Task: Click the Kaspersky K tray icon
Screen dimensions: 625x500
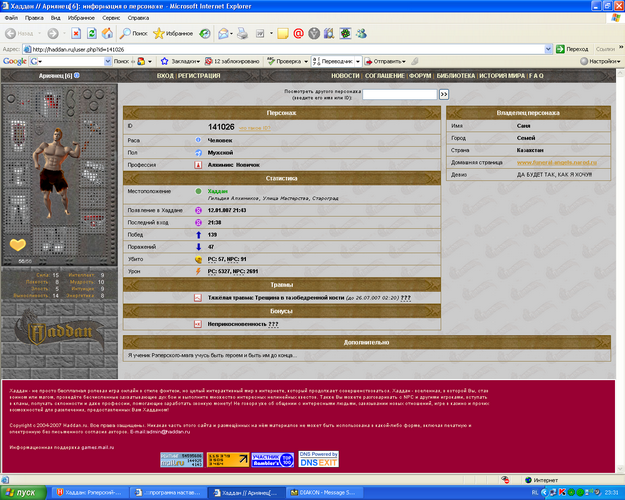Action: (562, 492)
